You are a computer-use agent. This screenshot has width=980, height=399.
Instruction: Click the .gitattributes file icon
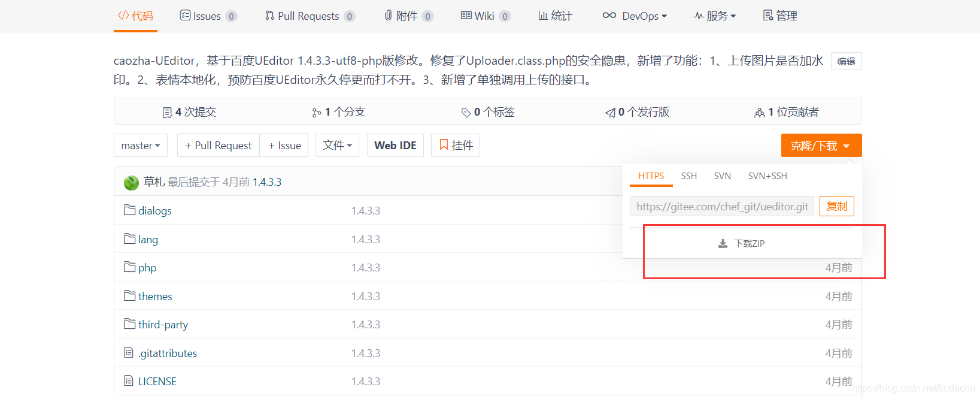pyautogui.click(x=129, y=352)
